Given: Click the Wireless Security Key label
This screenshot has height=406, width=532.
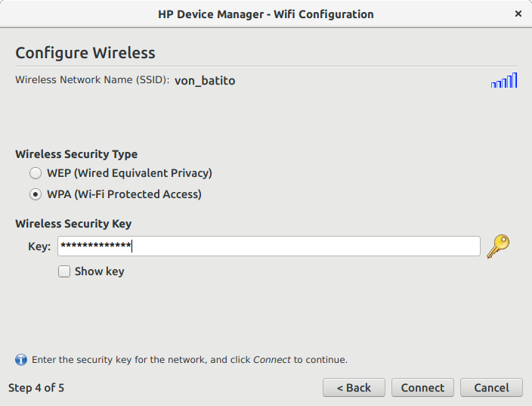Looking at the screenshot, I should (x=73, y=224).
